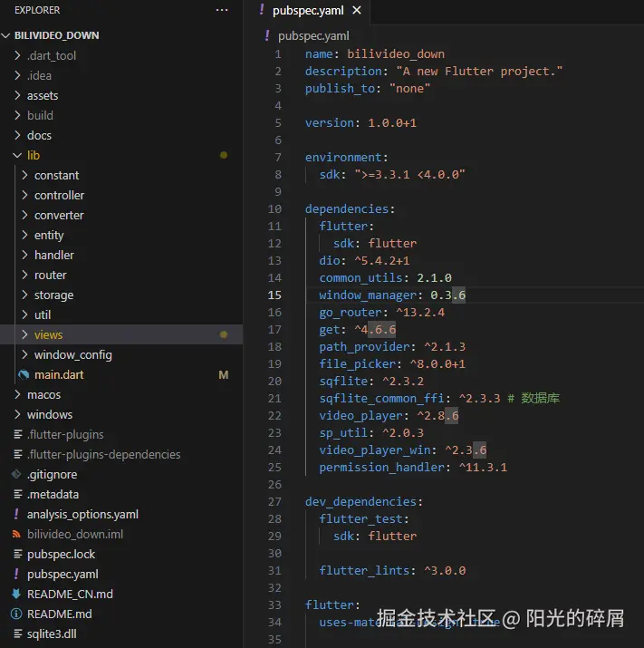Expand the assets folder
Image resolution: width=644 pixels, height=648 pixels.
coord(43,95)
